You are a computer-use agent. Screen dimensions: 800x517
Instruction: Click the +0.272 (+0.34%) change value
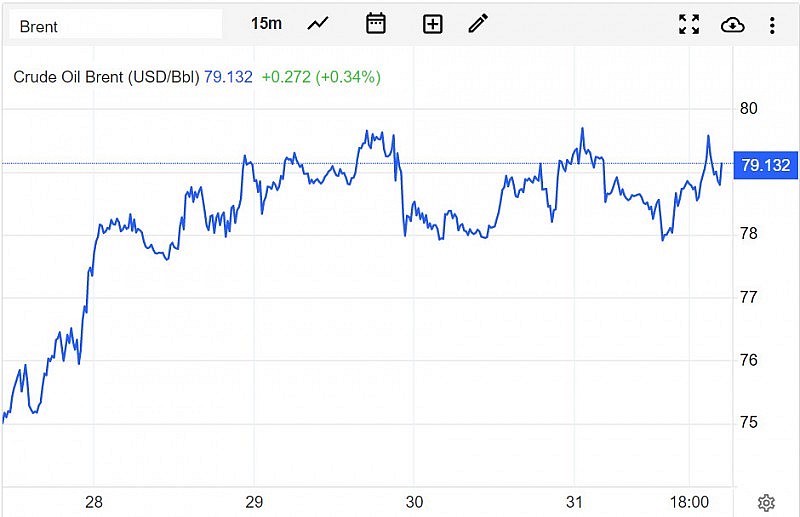coord(321,77)
